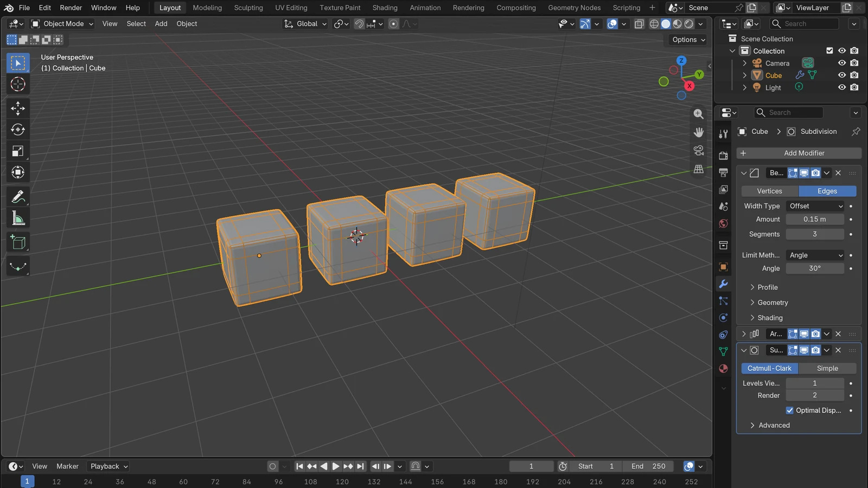Open the Width Type Offset dropdown
868x488 pixels.
815,206
